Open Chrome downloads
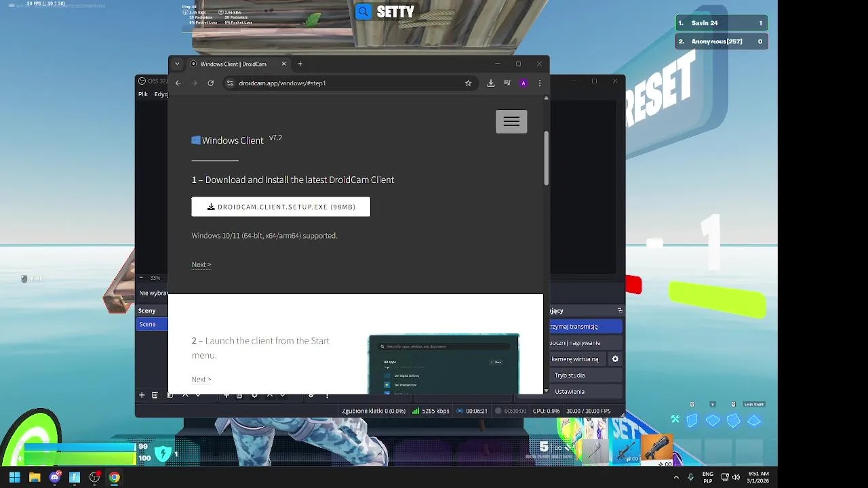 coord(491,83)
